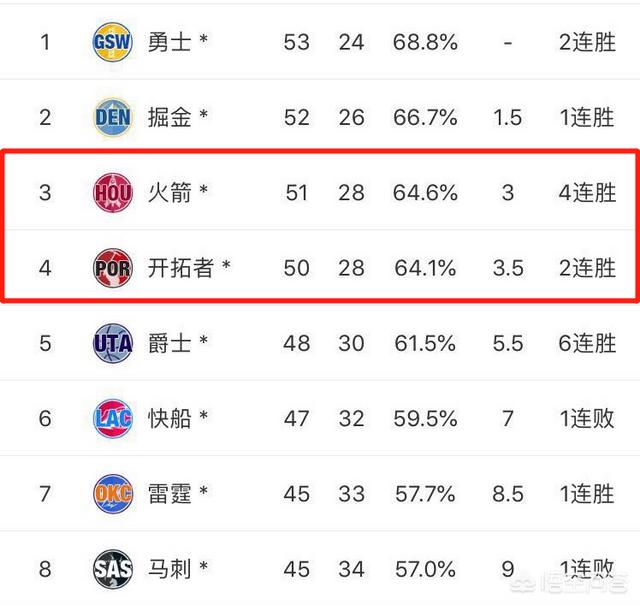
Task: Click the Jazz 6连胜 streak text
Action: [x=587, y=343]
